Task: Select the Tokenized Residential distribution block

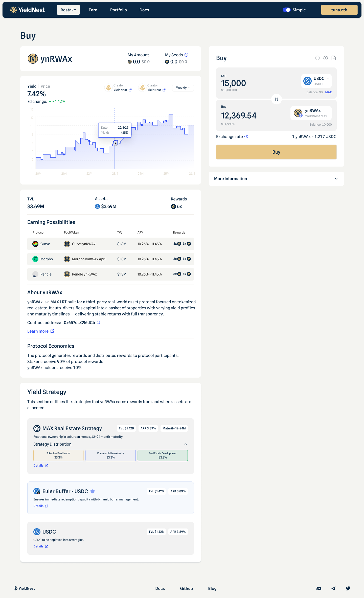Action: tap(58, 455)
